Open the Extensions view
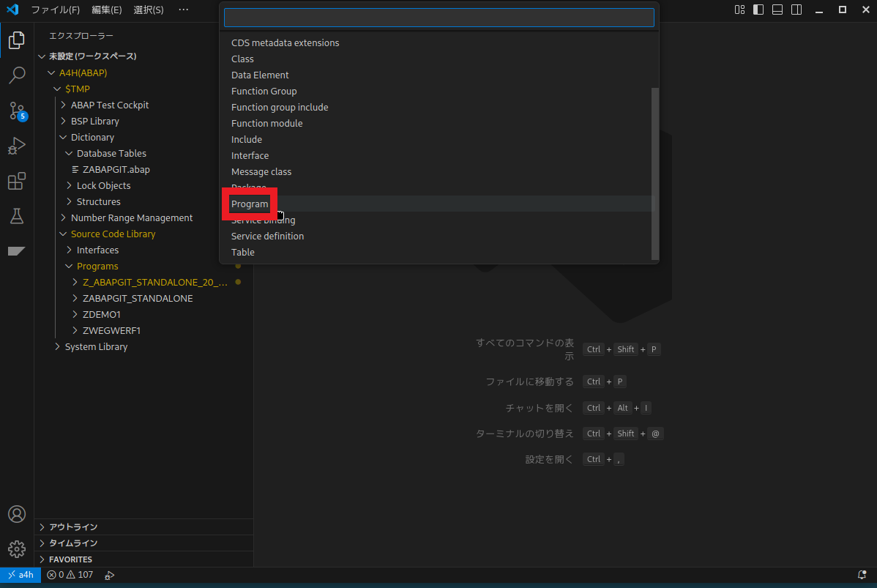This screenshot has width=877, height=588. [x=17, y=181]
